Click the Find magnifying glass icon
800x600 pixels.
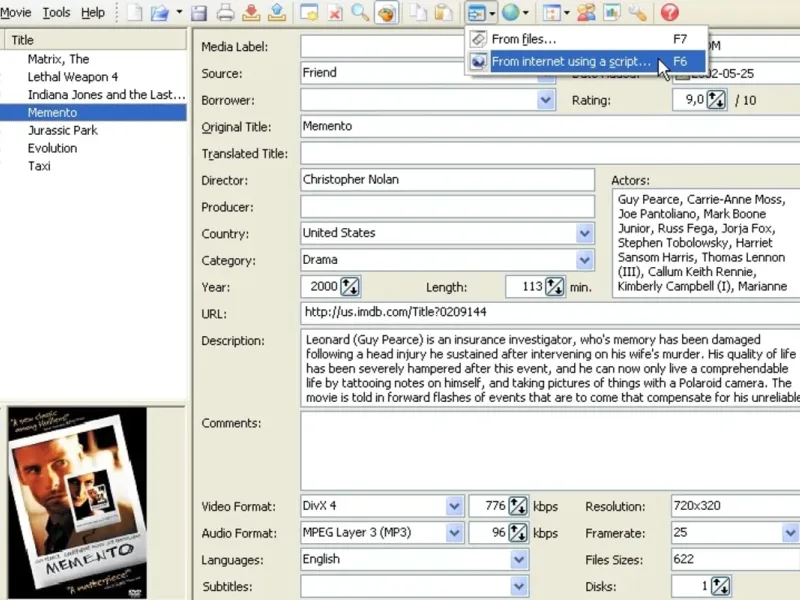tap(360, 13)
